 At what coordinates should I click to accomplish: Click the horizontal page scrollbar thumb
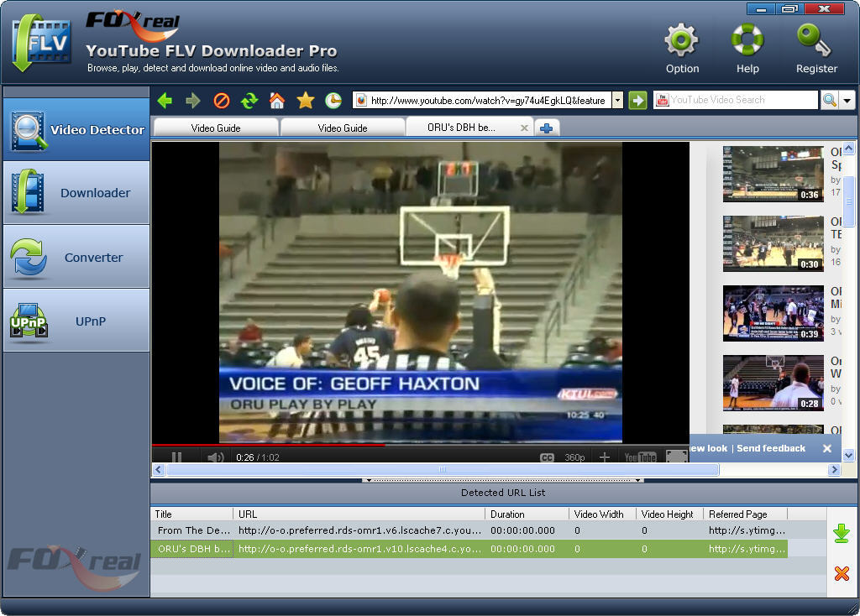point(442,470)
